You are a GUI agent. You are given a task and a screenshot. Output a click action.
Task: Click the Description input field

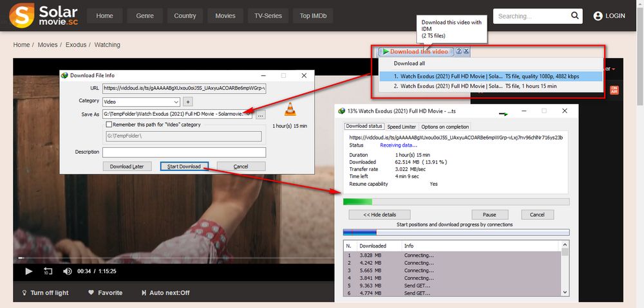pos(184,152)
